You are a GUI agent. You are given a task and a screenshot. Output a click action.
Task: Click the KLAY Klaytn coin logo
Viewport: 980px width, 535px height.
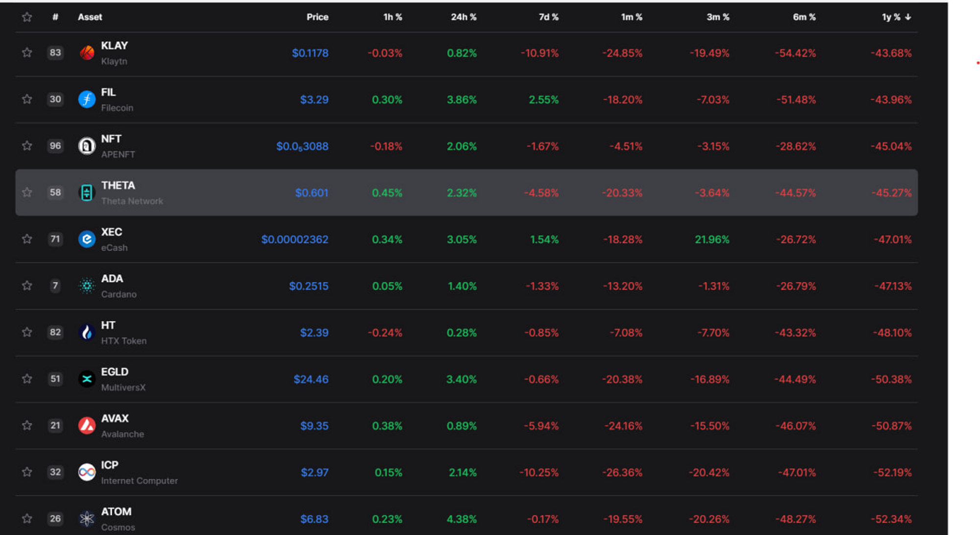(87, 52)
